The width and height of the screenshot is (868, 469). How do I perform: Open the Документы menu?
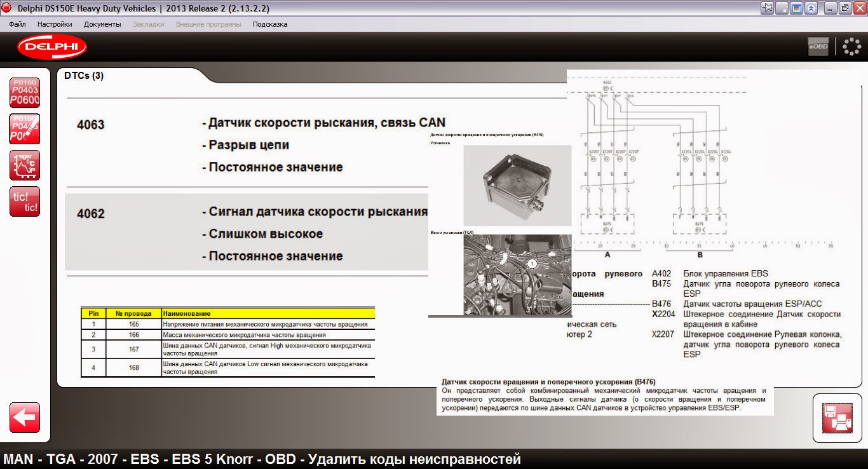pyautogui.click(x=102, y=24)
